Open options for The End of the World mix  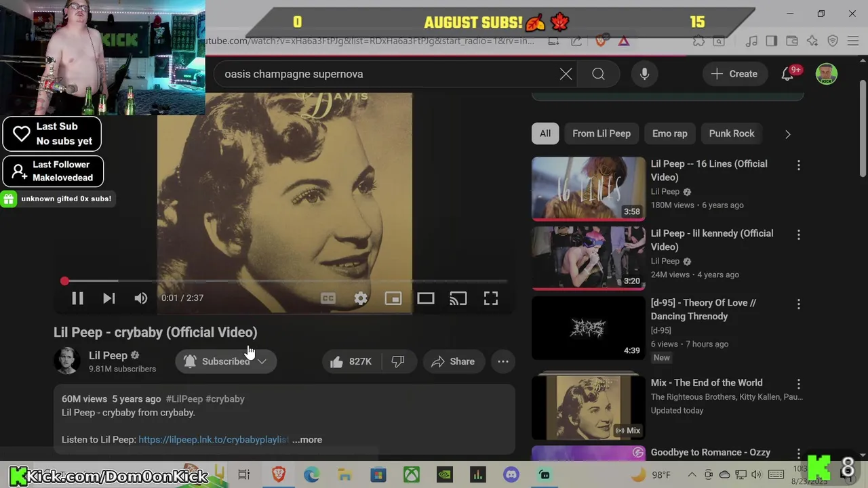798,384
